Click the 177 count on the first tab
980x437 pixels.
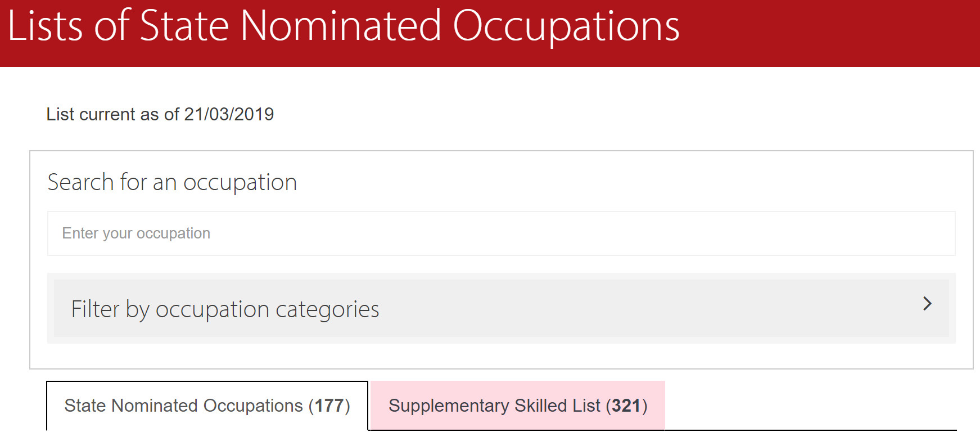[329, 406]
